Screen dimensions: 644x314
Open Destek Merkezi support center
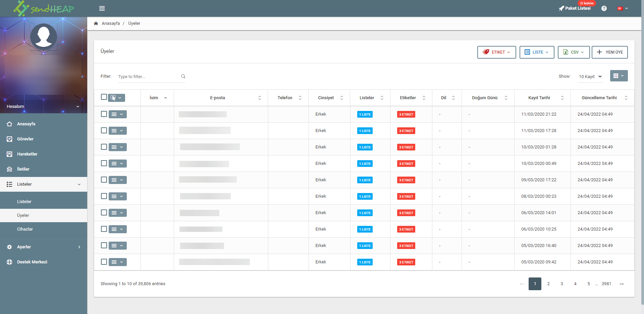click(x=44, y=262)
